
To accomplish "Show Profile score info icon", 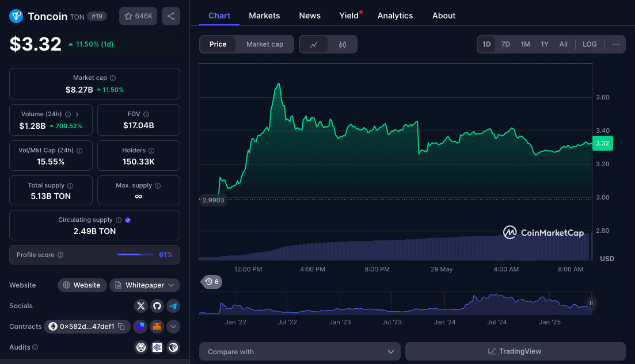I will click(60, 255).
